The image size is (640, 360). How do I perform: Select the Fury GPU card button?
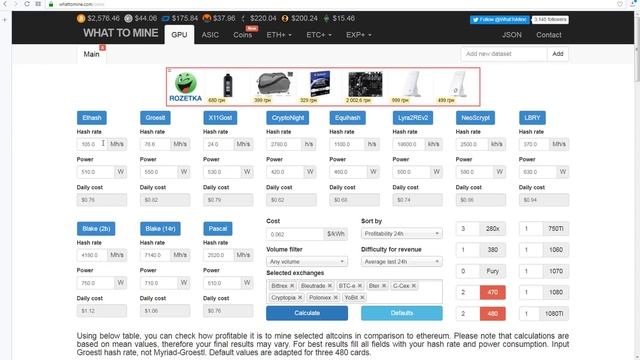point(493,271)
